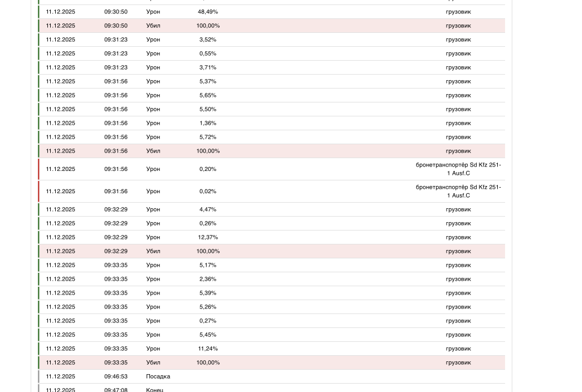Select the Убил entry at 09:31:56
Screen dimensions: 582x392
click(153, 151)
